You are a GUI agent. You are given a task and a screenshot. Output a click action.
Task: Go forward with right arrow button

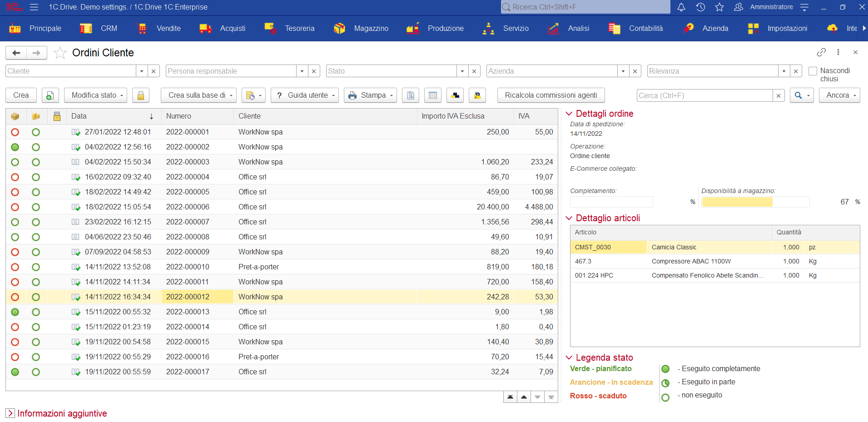coord(37,53)
